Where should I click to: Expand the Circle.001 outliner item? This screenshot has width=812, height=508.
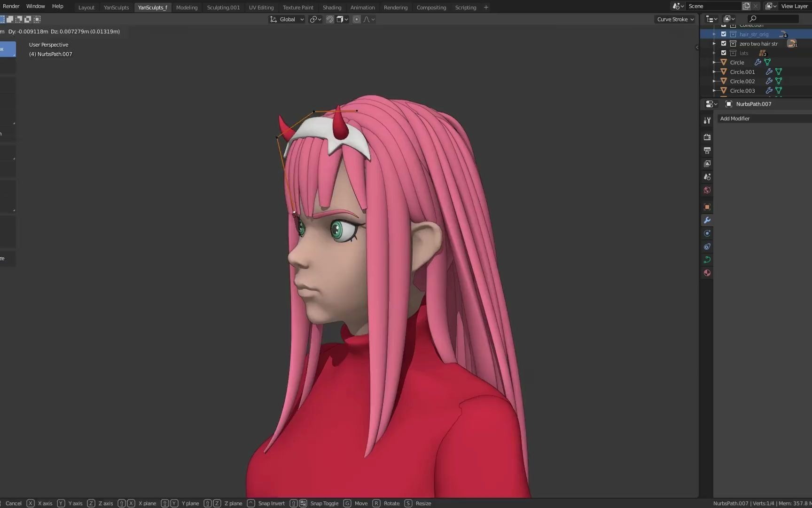(x=715, y=71)
